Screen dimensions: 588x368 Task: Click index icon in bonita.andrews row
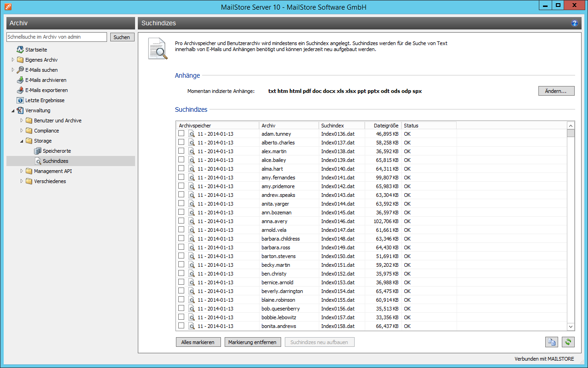pos(192,326)
